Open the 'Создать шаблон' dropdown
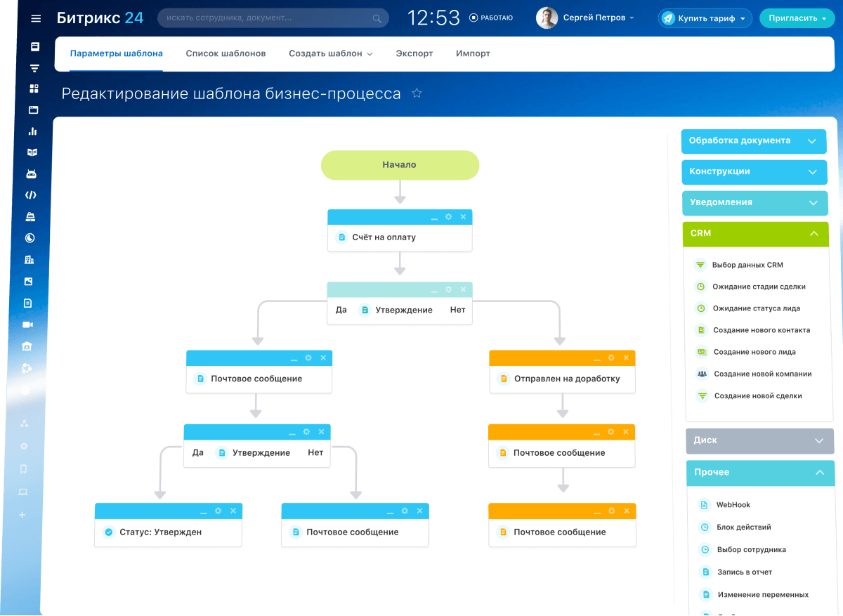This screenshot has width=843, height=616. click(x=331, y=53)
